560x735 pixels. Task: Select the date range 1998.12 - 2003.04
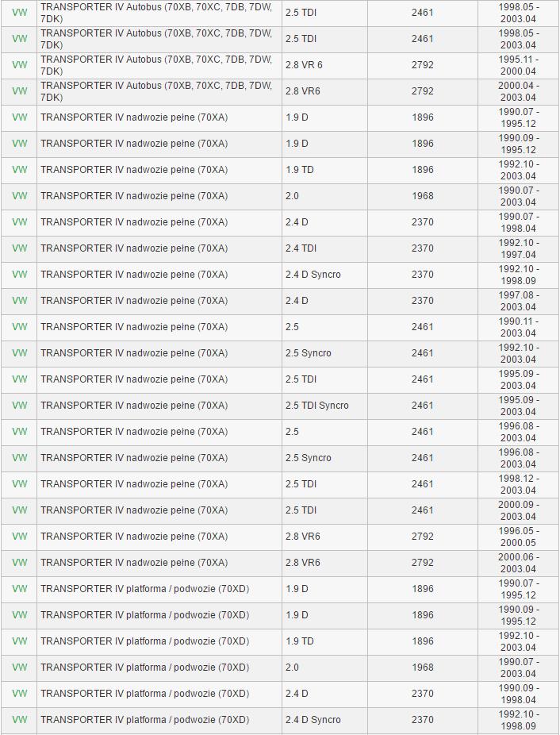[x=518, y=484]
